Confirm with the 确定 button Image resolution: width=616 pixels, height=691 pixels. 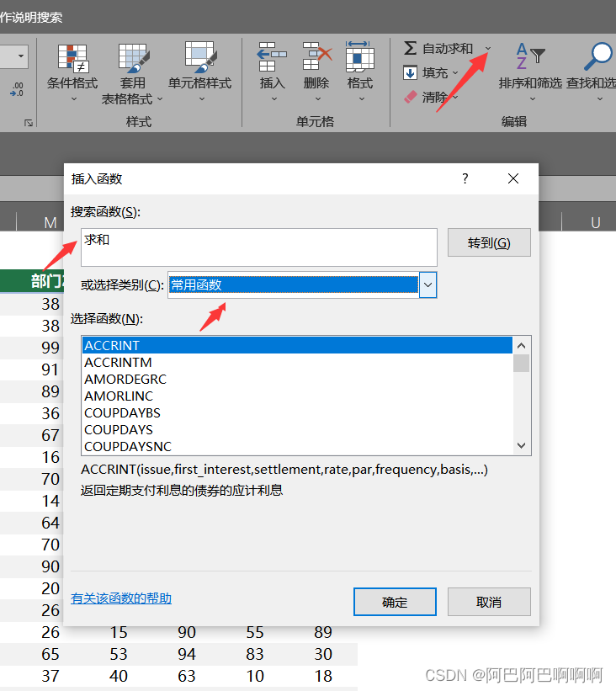(395, 602)
